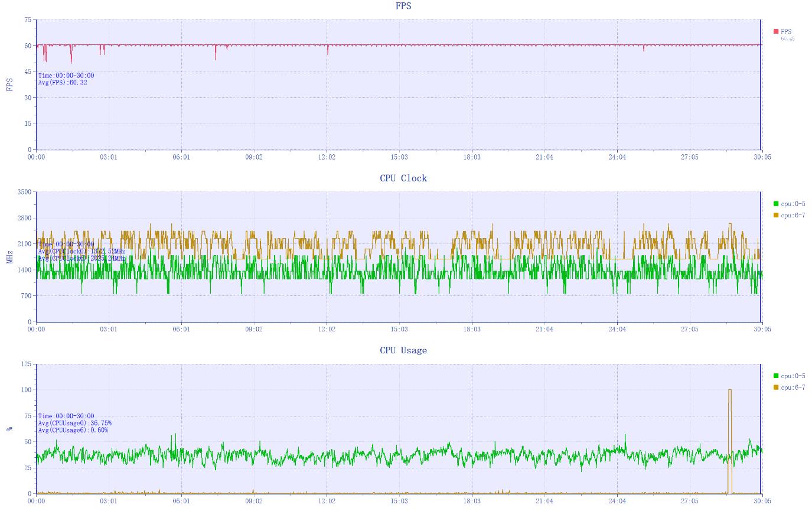This screenshot has width=812, height=511.
Task: Click Avg(CPUUsage0):36.75% annotation
Action: [x=75, y=423]
